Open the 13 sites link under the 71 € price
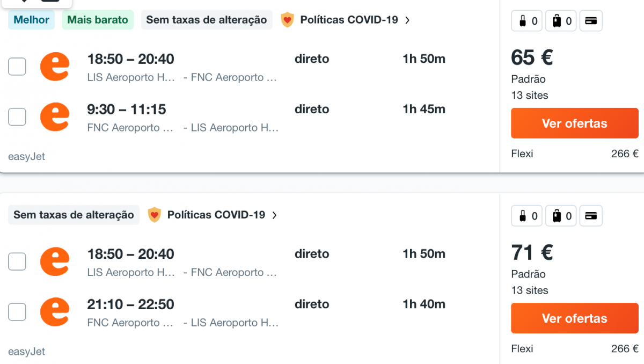644x364 pixels. 530,290
